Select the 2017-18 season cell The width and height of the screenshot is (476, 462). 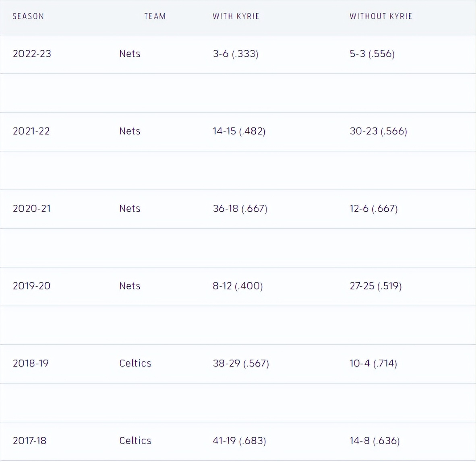29,441
